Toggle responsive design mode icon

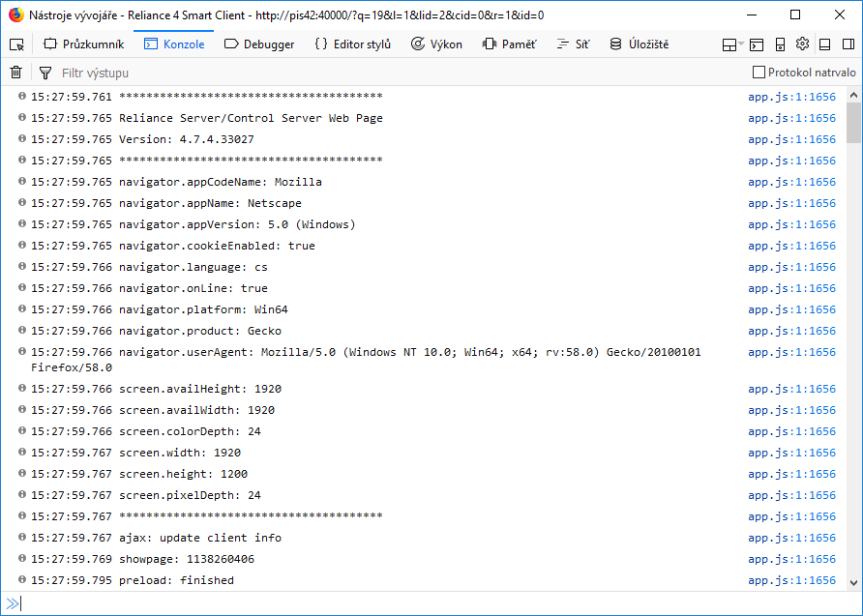(x=780, y=44)
